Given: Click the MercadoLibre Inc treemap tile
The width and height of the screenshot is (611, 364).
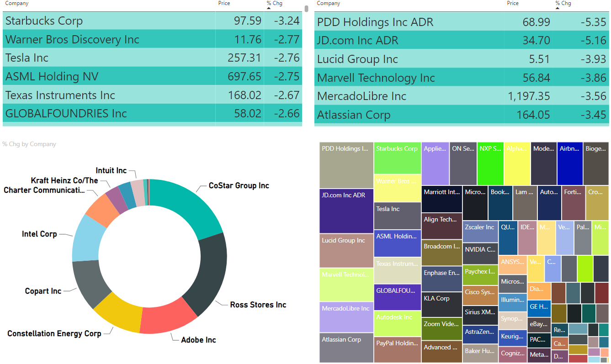Looking at the screenshot, I should (346, 317).
